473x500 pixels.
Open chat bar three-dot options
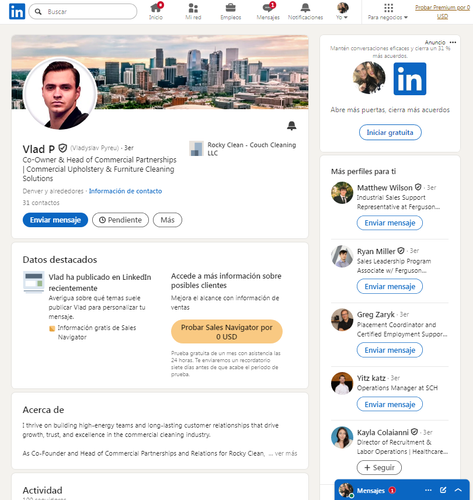(428, 490)
